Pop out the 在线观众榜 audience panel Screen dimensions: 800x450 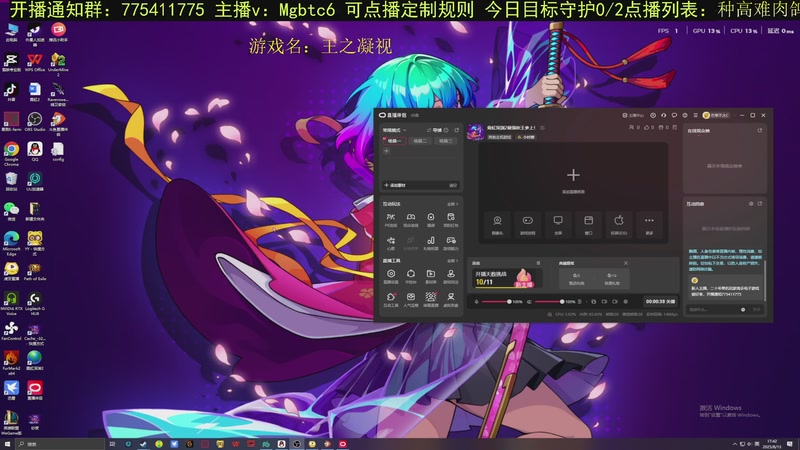[x=760, y=131]
